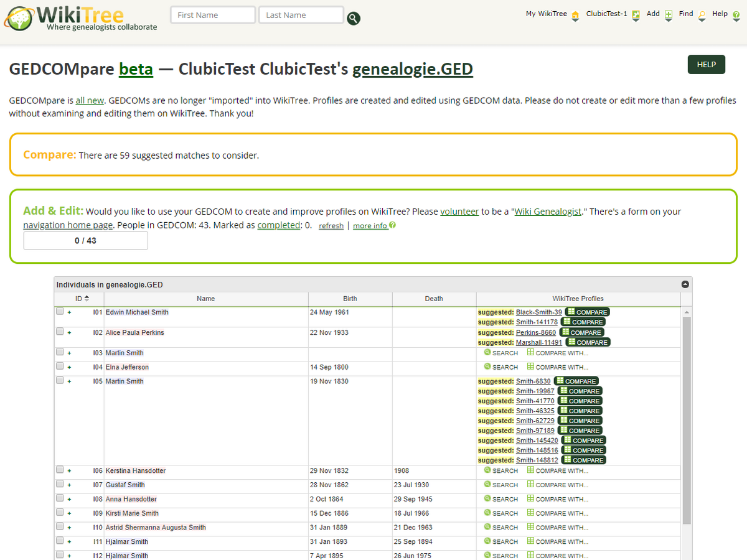
Task: Click Compare With grid icon for Anna Hansdotter
Action: point(530,498)
